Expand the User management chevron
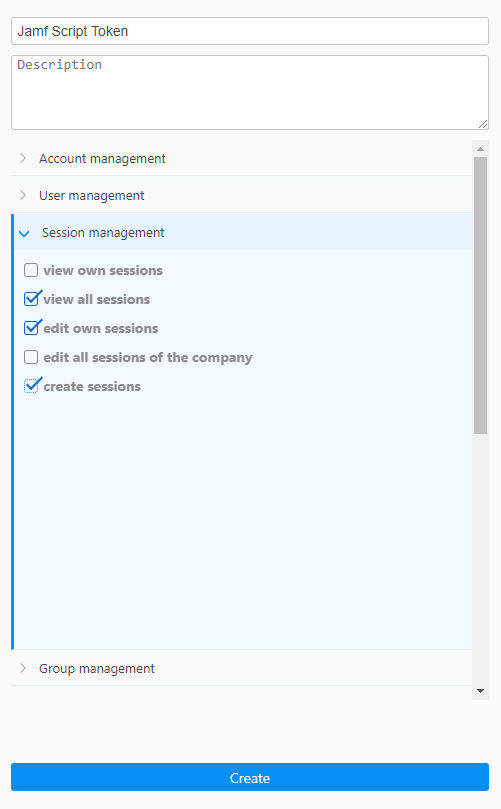The image size is (501, 809). (x=23, y=195)
